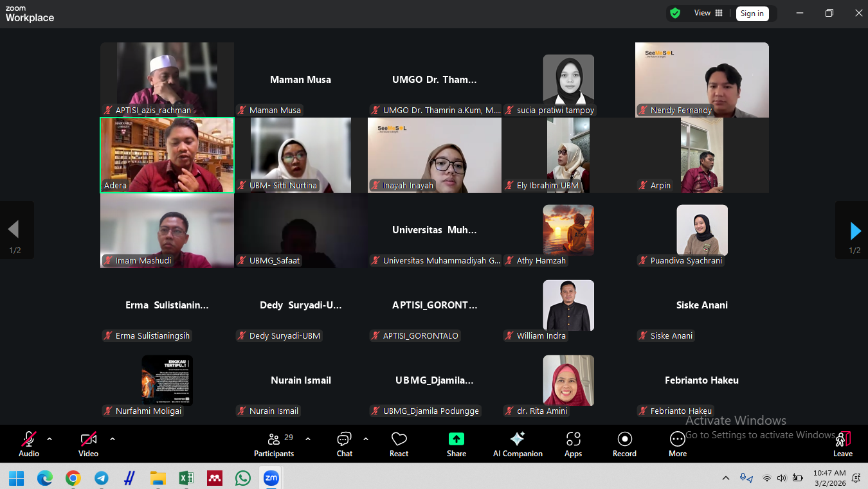Open the Chat panel
Screen dimensions: 868x489
345,444
